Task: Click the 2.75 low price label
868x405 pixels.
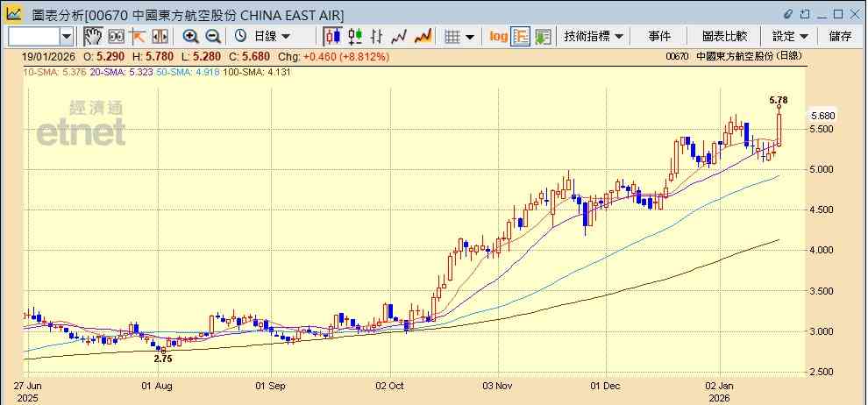Action: tap(163, 359)
